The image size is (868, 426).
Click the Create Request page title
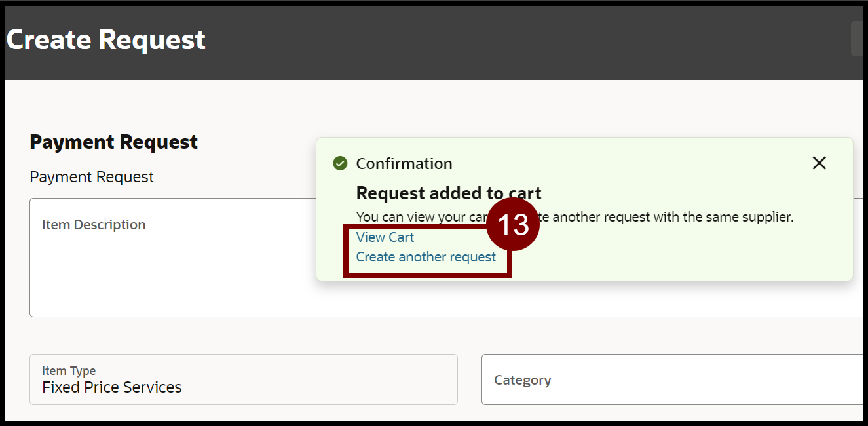point(106,40)
